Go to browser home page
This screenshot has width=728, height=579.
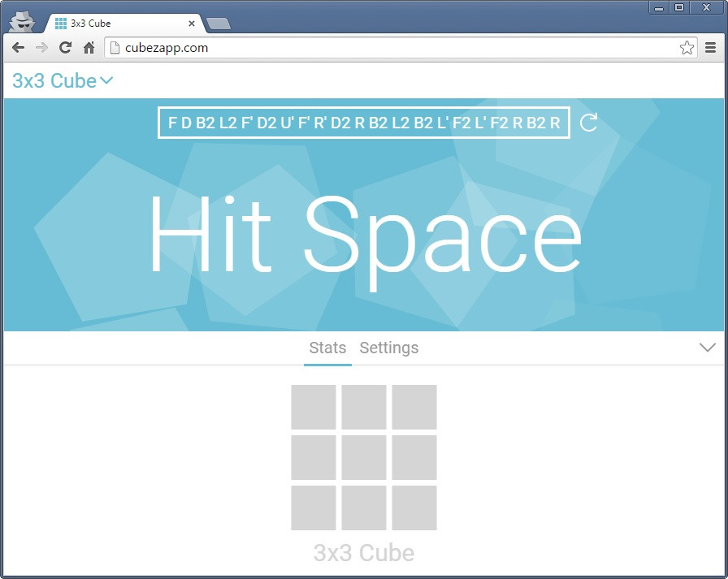click(x=89, y=48)
